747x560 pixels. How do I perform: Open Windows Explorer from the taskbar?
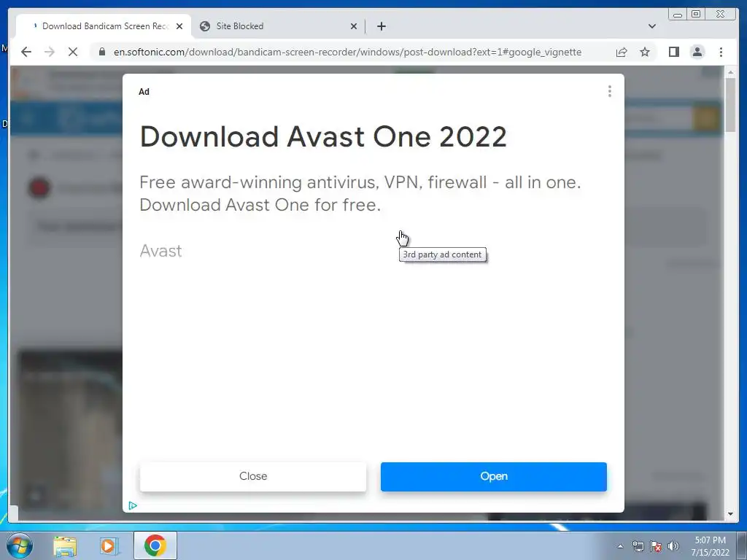pos(65,546)
